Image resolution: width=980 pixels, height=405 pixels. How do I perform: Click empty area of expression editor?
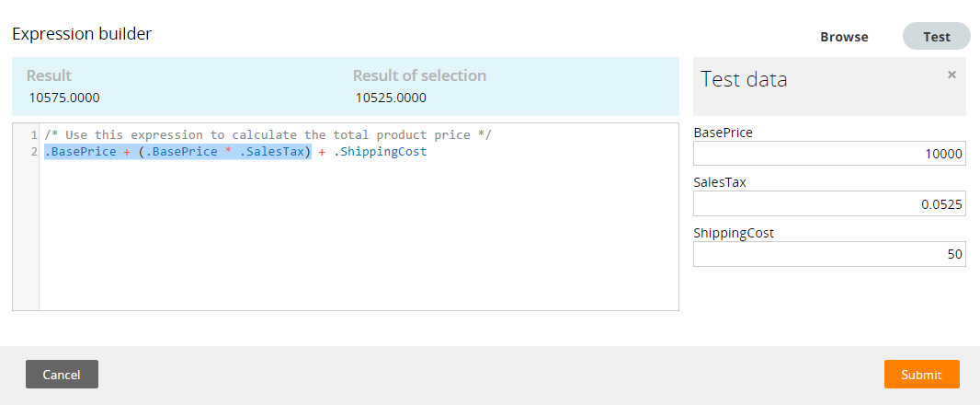pos(359,237)
